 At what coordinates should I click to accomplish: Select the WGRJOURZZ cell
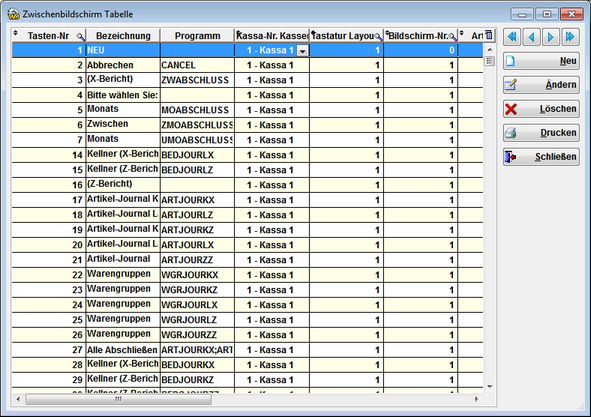click(197, 335)
